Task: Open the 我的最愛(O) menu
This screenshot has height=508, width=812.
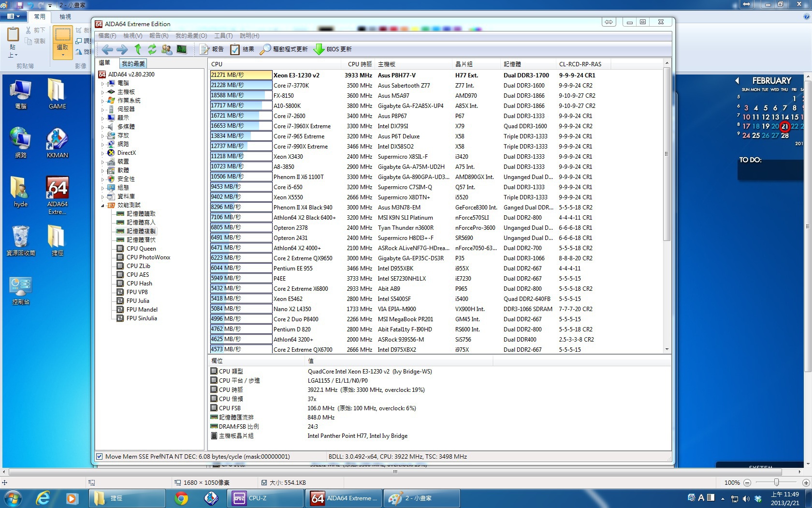Action: click(x=191, y=36)
